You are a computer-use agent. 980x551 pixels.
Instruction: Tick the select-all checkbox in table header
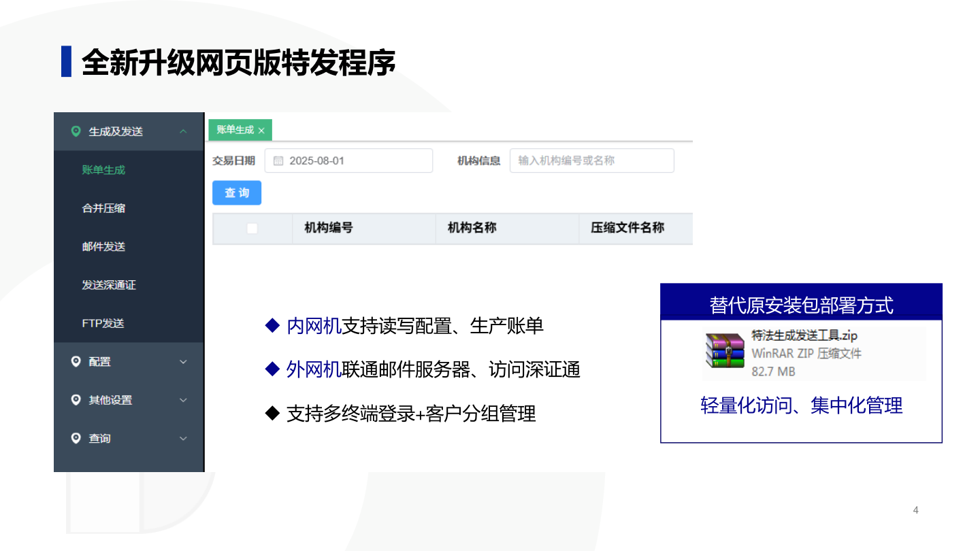point(252,229)
